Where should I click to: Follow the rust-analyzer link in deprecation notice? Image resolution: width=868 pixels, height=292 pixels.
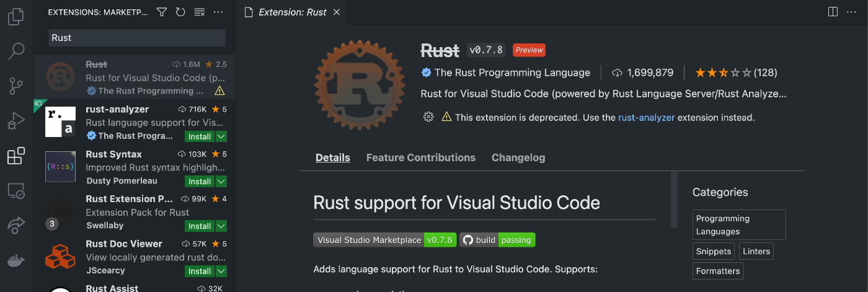[x=646, y=117]
